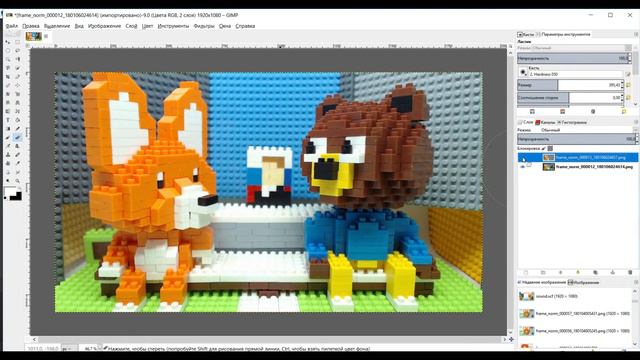
Task: Create a new layer group
Action: click(x=543, y=272)
